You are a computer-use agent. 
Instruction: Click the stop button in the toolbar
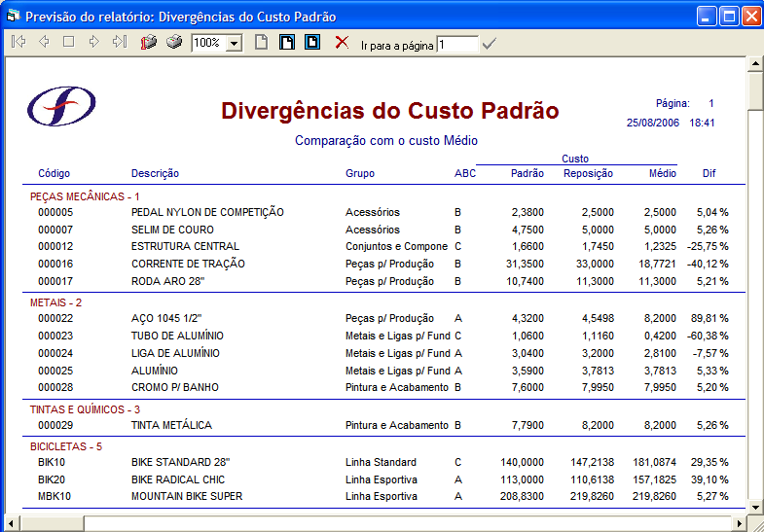point(69,42)
